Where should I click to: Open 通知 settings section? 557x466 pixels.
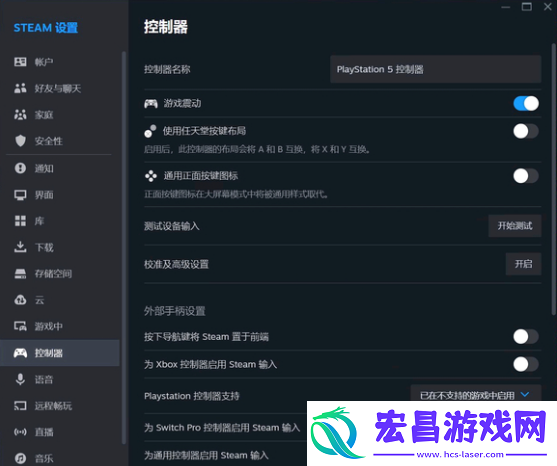(60, 168)
